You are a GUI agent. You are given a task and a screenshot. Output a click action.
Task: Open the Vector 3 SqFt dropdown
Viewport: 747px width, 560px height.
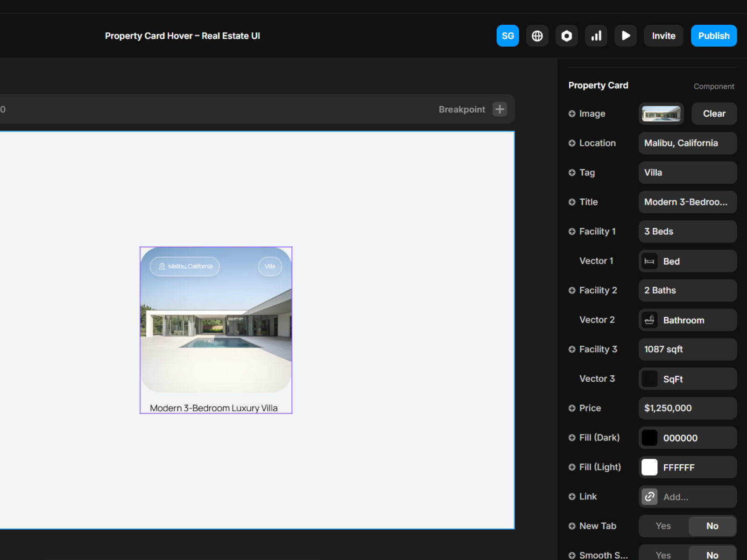(x=687, y=379)
